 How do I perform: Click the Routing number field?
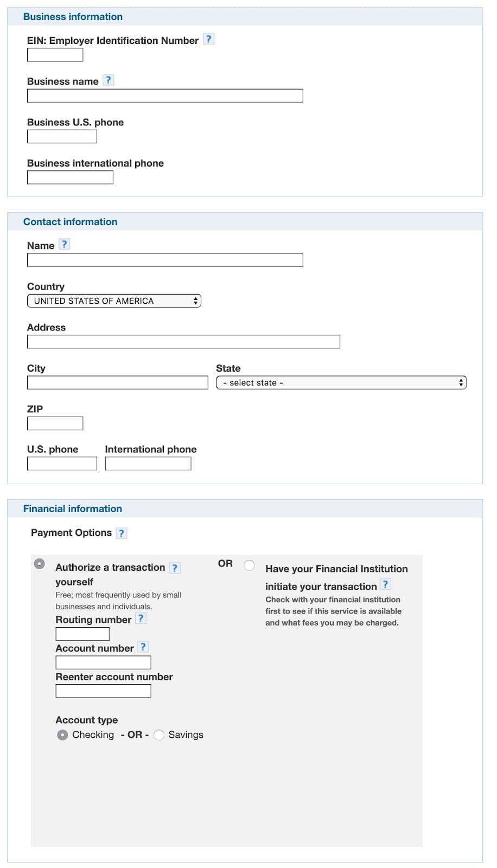(82, 633)
